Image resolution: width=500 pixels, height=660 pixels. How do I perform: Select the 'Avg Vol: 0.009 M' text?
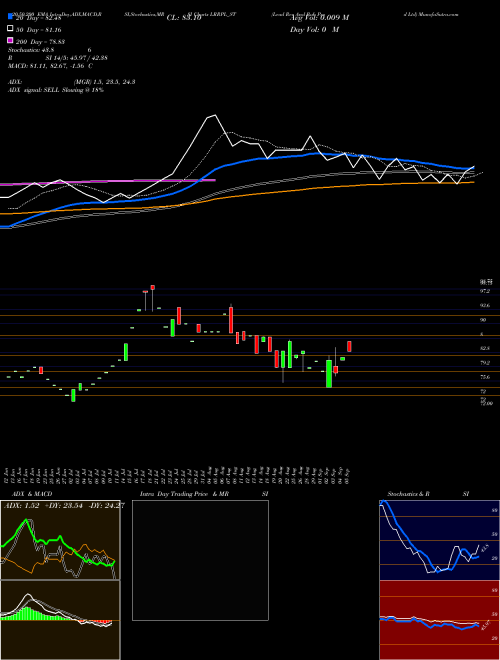319,18
